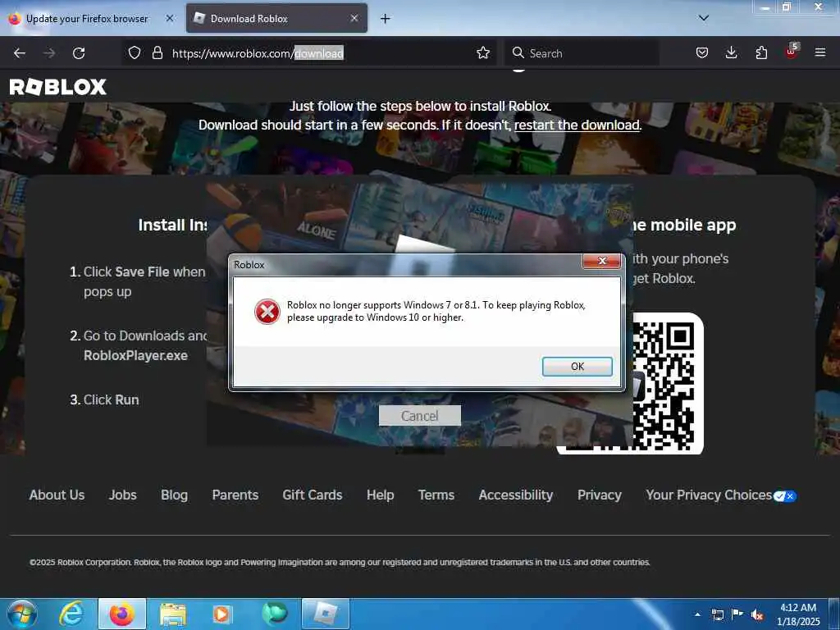Viewport: 840px width, 630px height.
Task: Open the Jobs footer link
Action: coord(123,495)
